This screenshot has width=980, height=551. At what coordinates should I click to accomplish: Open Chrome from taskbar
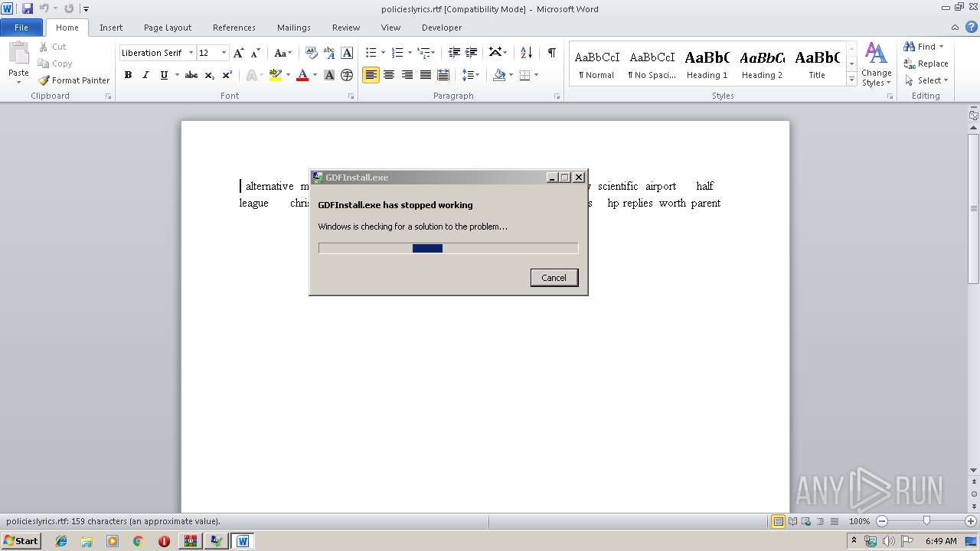pos(138,541)
